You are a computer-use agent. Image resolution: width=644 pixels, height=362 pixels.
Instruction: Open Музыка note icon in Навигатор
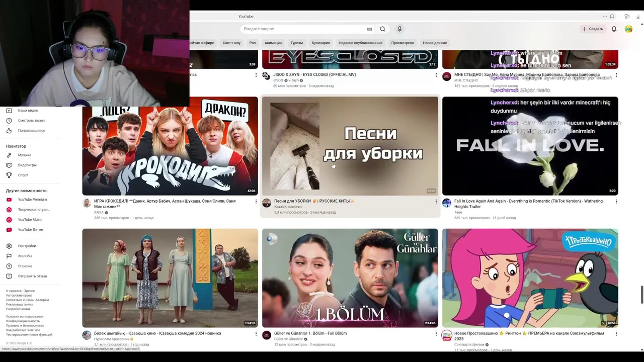click(9, 155)
